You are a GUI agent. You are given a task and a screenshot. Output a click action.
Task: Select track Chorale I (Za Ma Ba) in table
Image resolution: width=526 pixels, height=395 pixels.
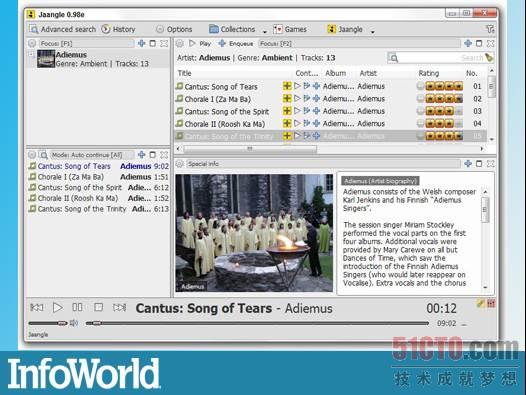(217, 99)
